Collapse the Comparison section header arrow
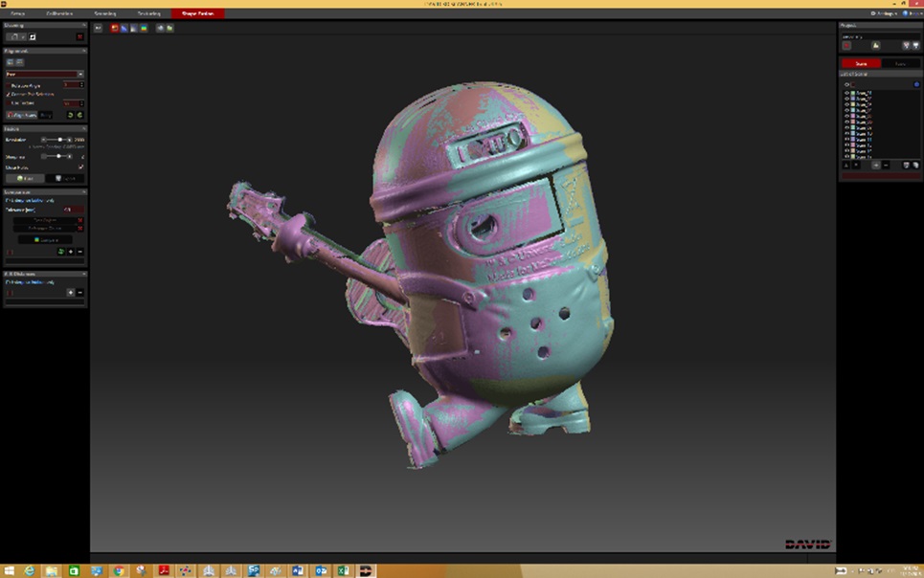The image size is (924, 578). pos(83,192)
